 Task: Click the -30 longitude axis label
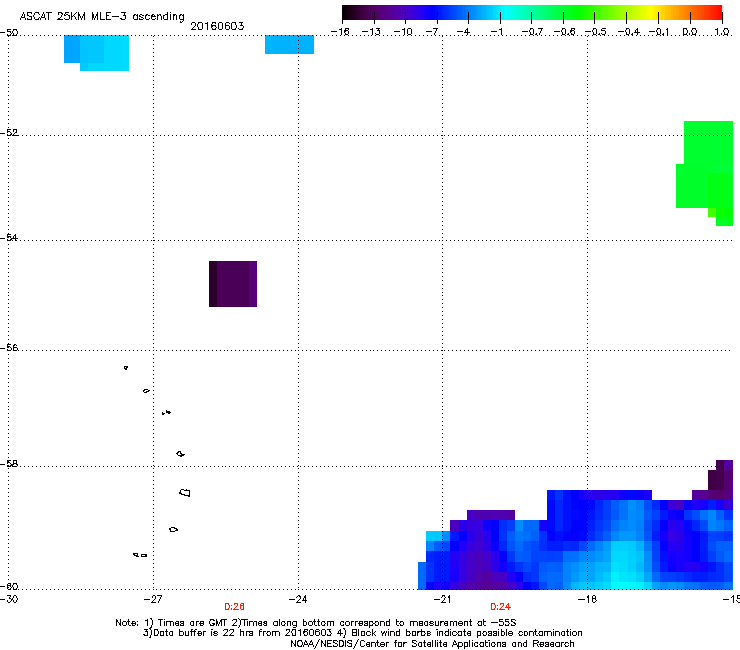pyautogui.click(x=9, y=599)
